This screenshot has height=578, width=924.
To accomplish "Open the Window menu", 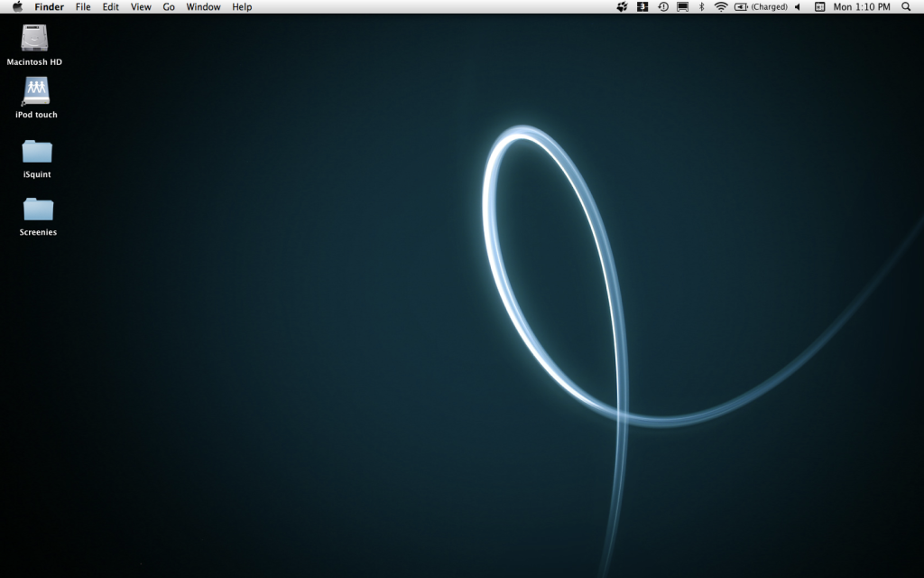I will click(203, 7).
